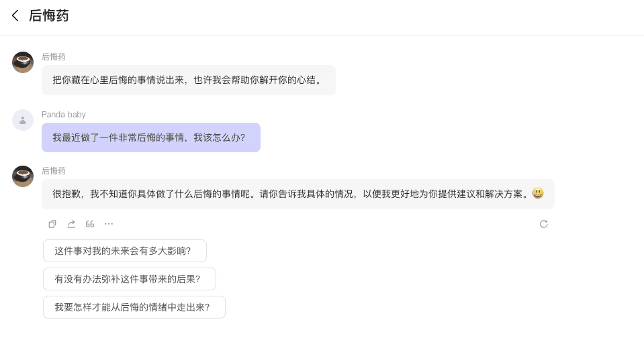Click the 后悔药 avatar beside the apology reply
644x338 pixels.
pyautogui.click(x=23, y=176)
